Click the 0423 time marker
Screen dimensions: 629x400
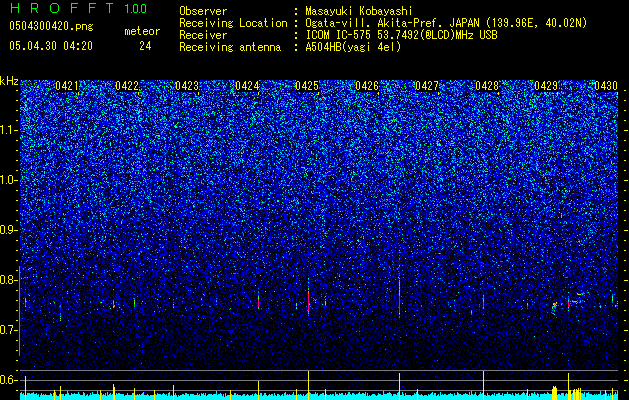click(x=187, y=86)
